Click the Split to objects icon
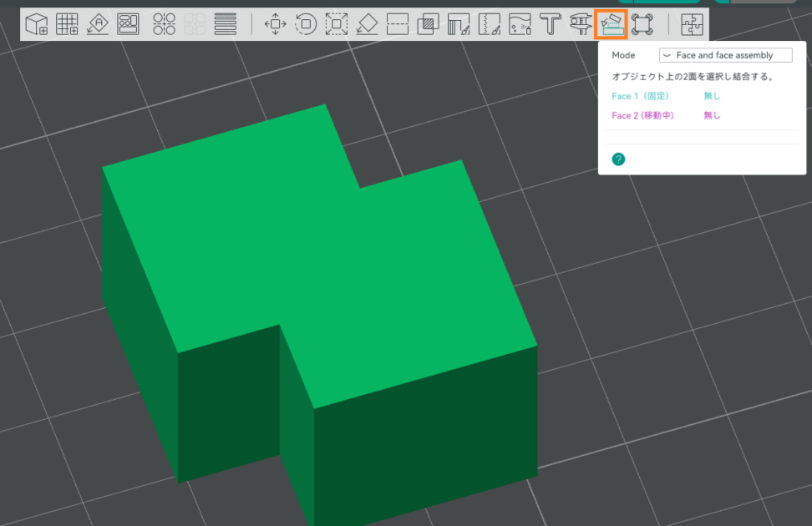Image resolution: width=812 pixels, height=526 pixels. click(x=165, y=24)
